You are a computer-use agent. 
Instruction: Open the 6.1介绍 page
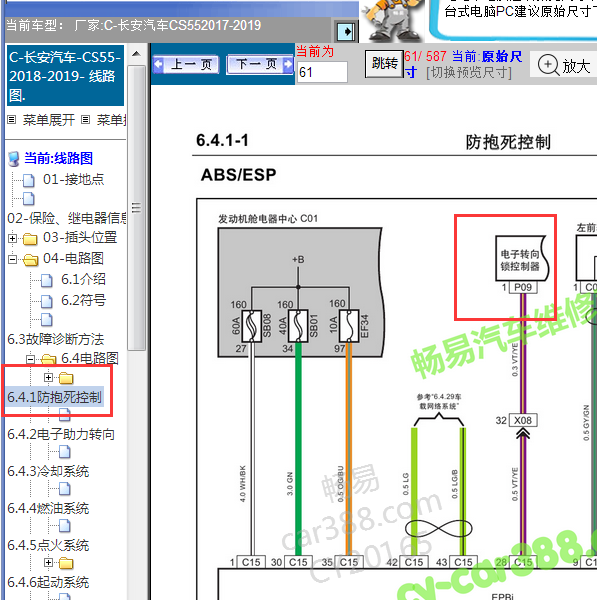pos(83,279)
